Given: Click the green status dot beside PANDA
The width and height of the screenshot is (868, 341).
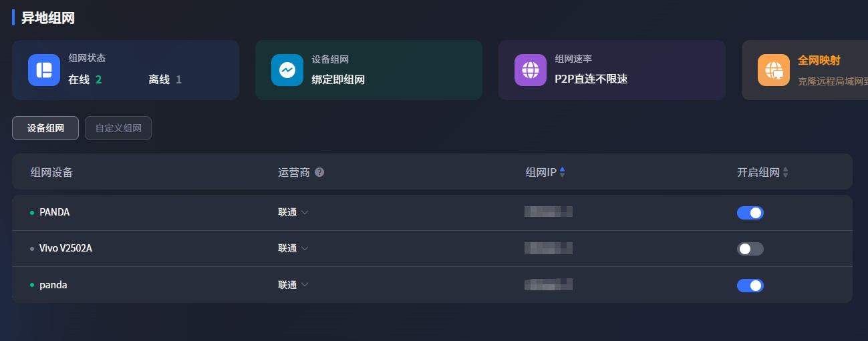Looking at the screenshot, I should [x=32, y=213].
